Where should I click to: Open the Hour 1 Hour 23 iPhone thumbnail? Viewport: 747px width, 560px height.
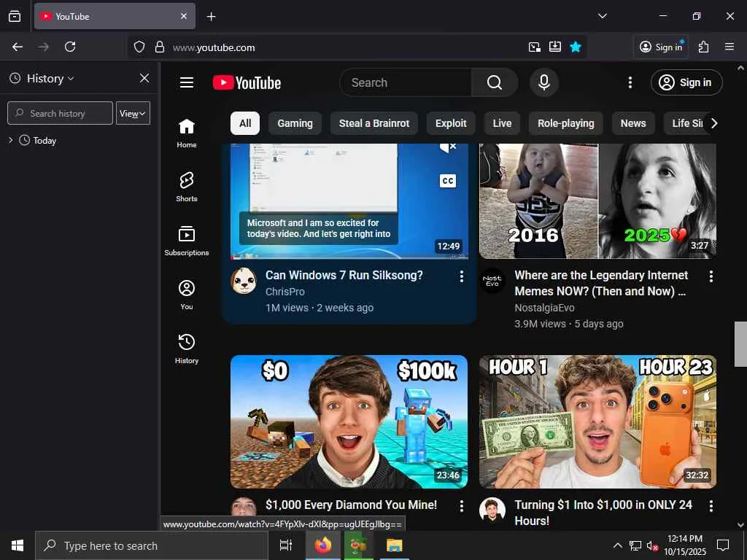tap(598, 422)
